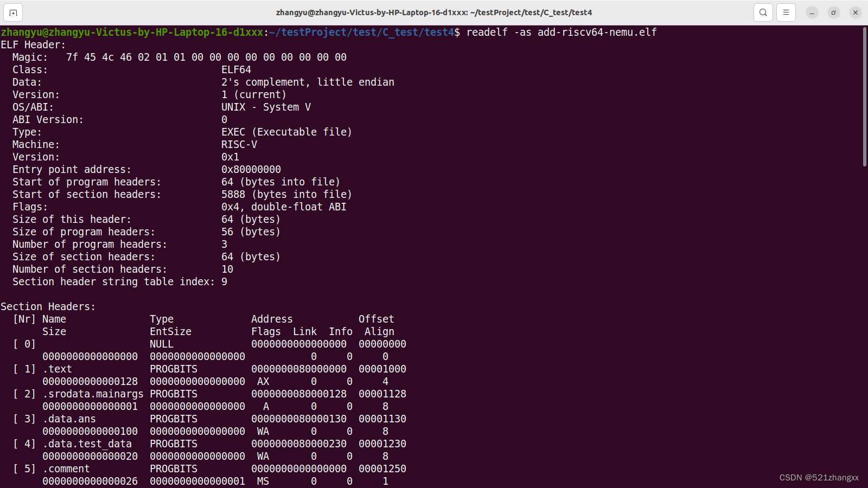Click the current directory path in prompt

361,32
